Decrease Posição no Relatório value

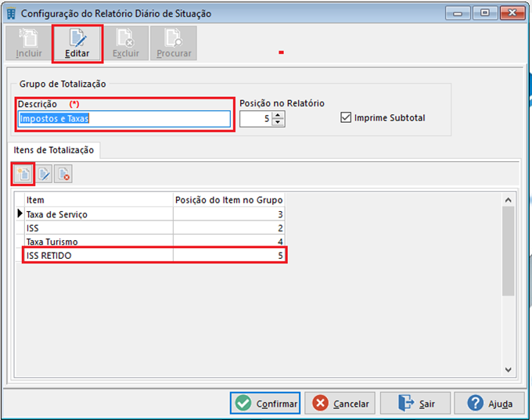[x=278, y=123]
